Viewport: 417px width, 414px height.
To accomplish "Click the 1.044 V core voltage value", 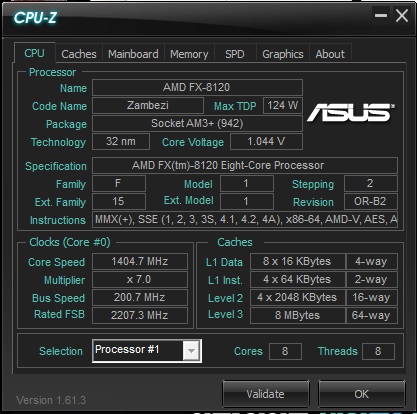I will (x=266, y=141).
